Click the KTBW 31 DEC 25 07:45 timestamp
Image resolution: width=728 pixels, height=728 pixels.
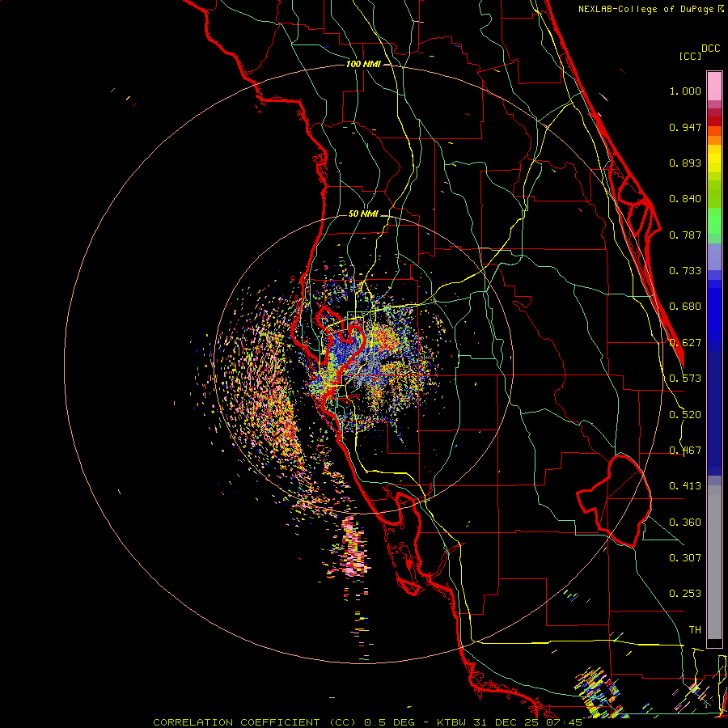click(510, 722)
